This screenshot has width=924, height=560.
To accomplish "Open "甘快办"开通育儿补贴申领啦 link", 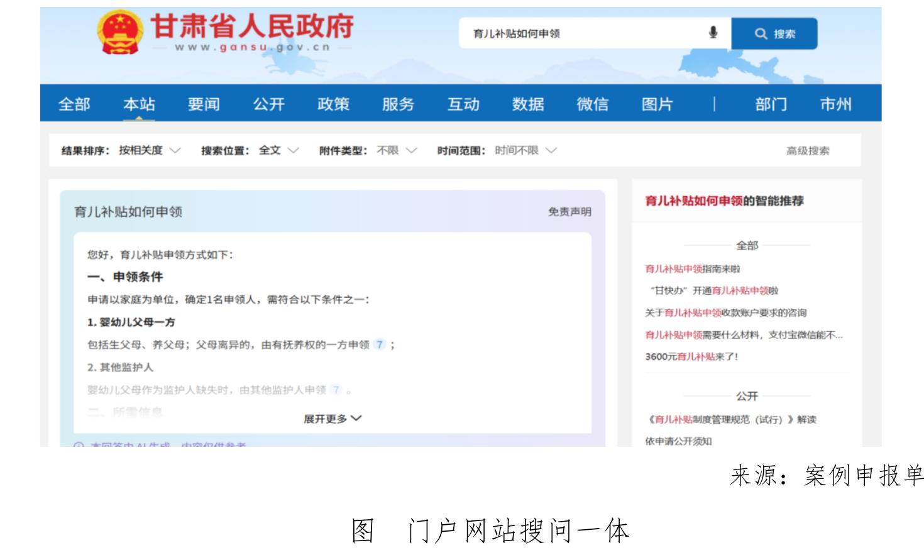I will coord(713,290).
